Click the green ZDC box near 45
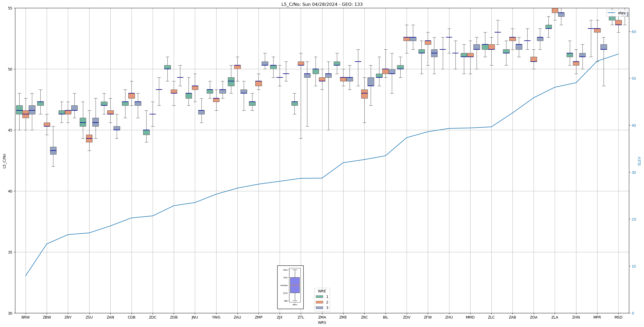The image size is (644, 327). [x=146, y=132]
